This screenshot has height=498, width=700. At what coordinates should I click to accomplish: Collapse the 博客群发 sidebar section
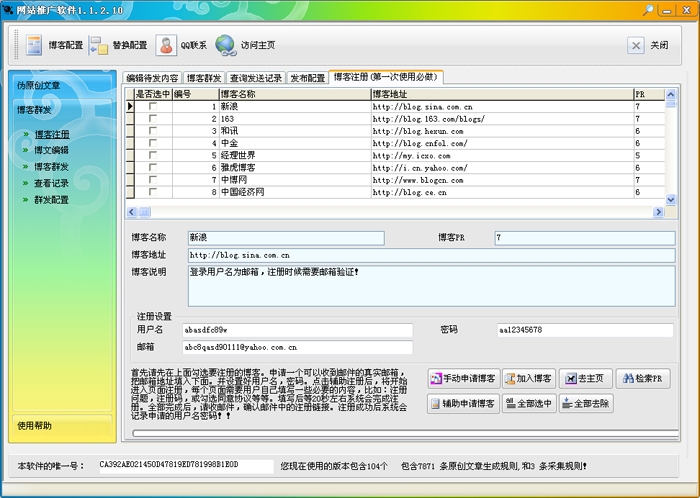point(60,109)
